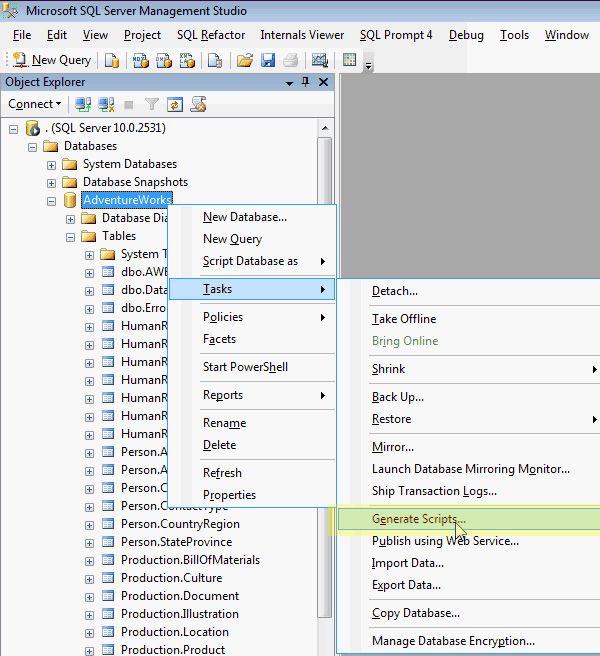Open the Internals Viewer menu

pos(302,35)
